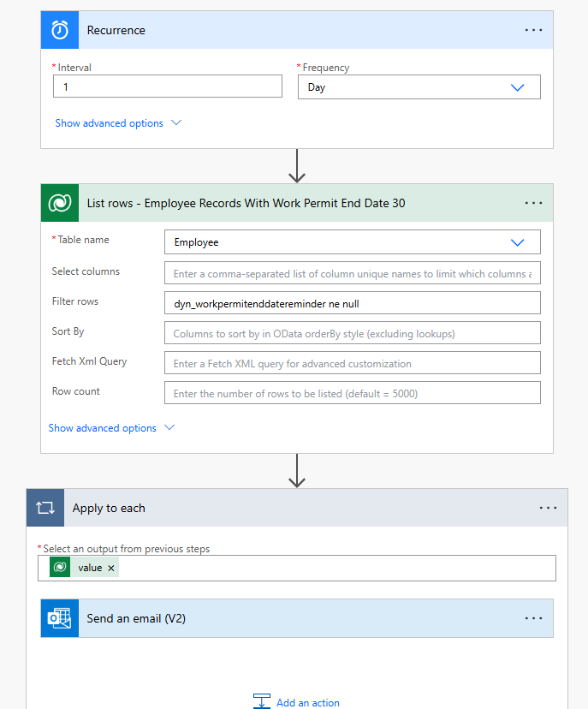This screenshot has height=709, width=588.
Task: Select the Filter rows field containing the OData query
Action: click(x=352, y=302)
